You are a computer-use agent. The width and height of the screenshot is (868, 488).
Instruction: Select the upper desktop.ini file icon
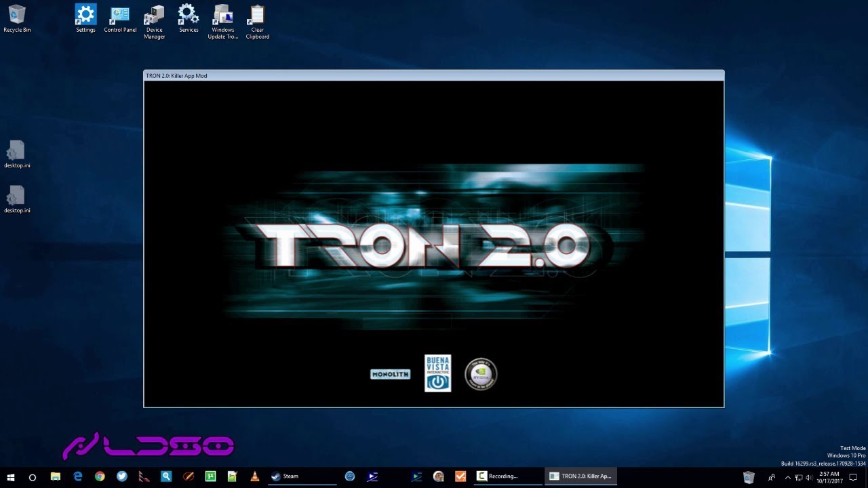click(x=17, y=155)
